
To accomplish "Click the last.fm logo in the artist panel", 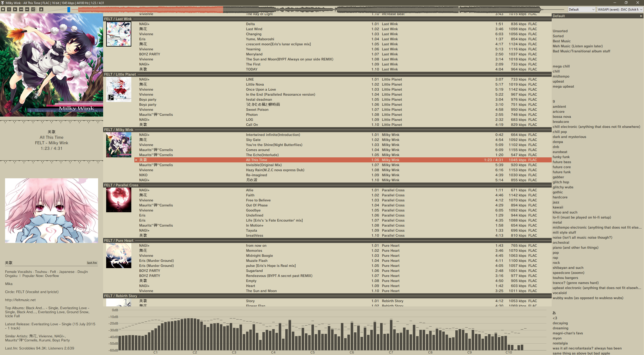I will pyautogui.click(x=92, y=263).
